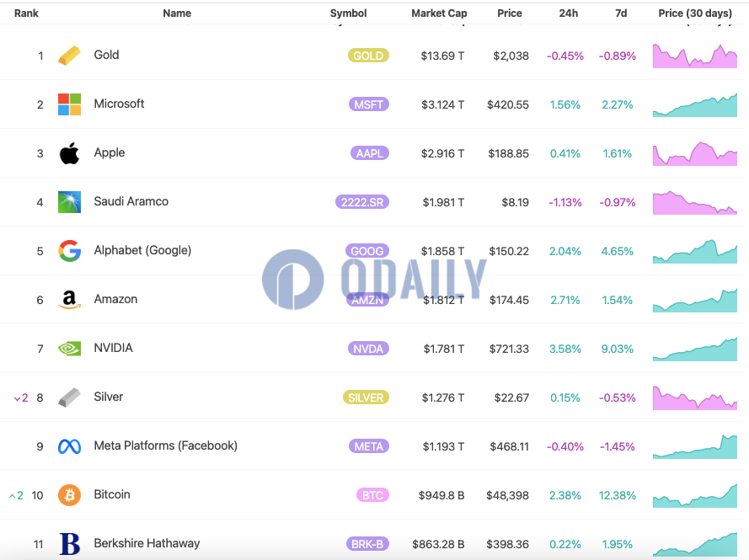
Task: Click Bitcoin's 30-day price chart
Action: click(x=695, y=495)
